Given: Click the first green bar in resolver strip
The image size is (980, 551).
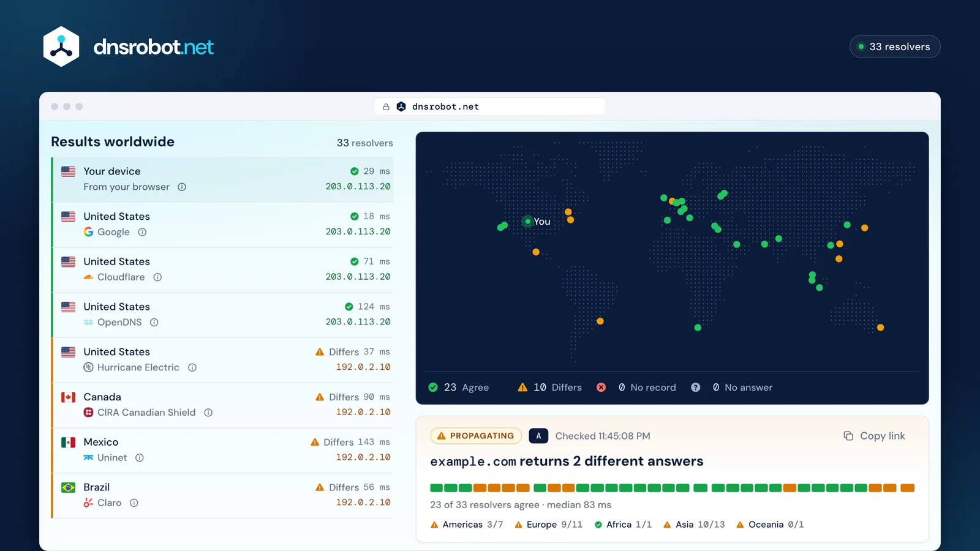Looking at the screenshot, I should point(436,488).
